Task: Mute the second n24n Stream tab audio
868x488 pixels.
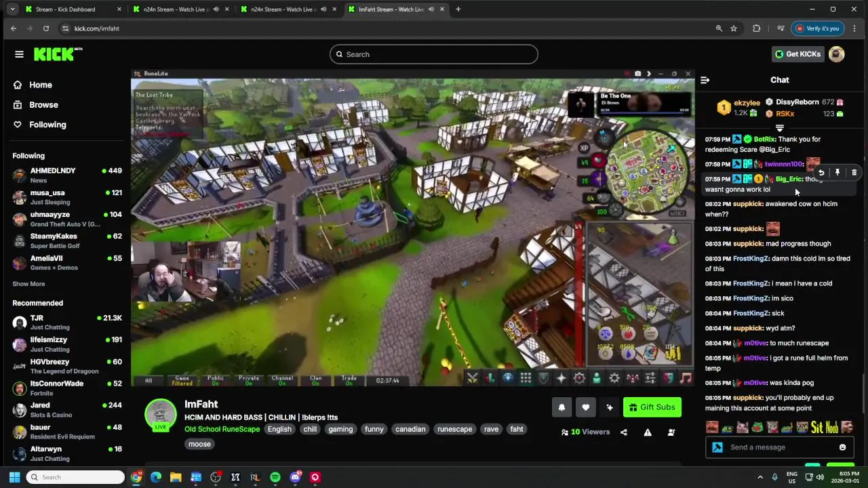Action: (323, 9)
